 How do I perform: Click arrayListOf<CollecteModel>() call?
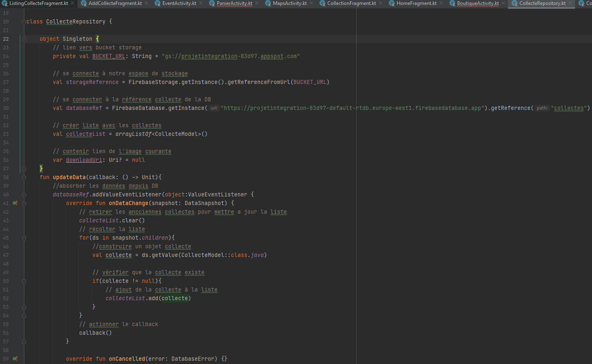point(162,134)
